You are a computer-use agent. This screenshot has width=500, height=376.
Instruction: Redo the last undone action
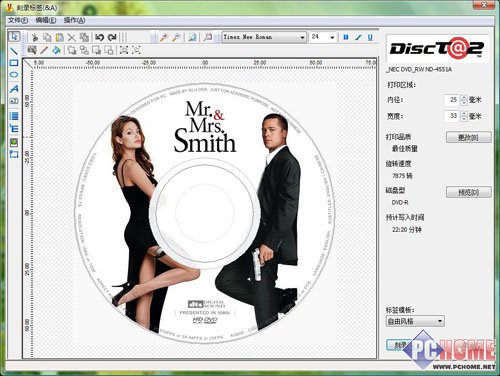tap(112, 37)
